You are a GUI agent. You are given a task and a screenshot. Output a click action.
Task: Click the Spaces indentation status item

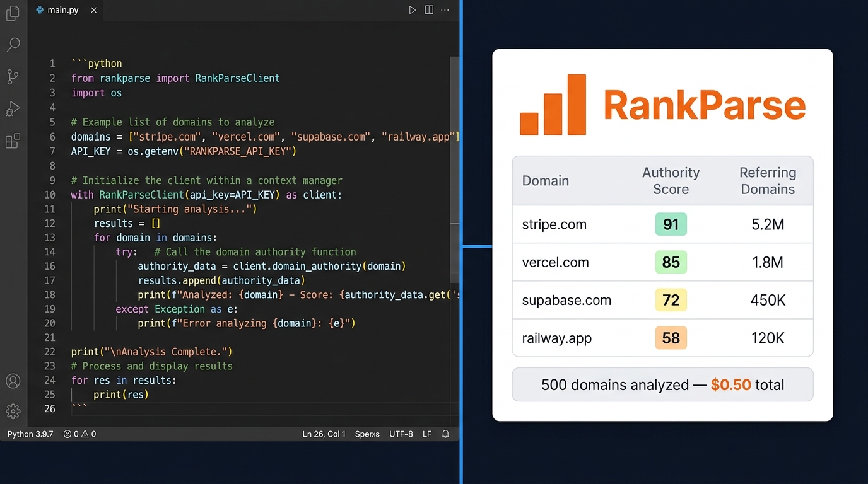[367, 434]
